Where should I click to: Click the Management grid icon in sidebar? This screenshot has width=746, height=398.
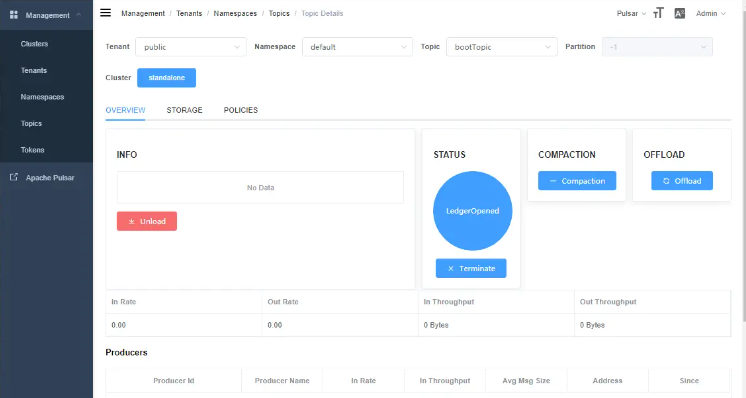pos(14,15)
